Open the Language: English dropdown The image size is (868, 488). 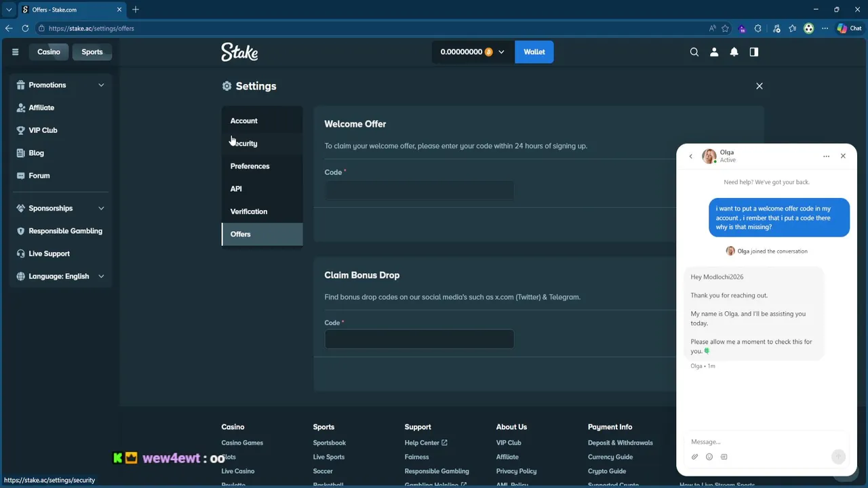point(59,276)
